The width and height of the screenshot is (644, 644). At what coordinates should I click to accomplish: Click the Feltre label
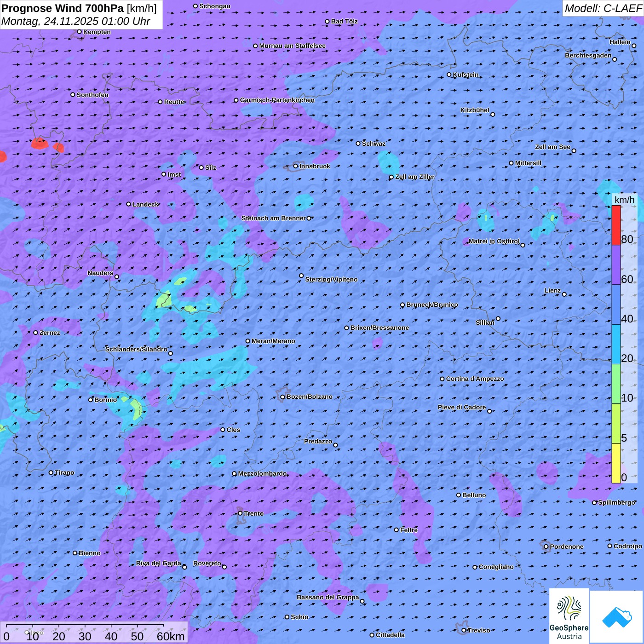(408, 530)
